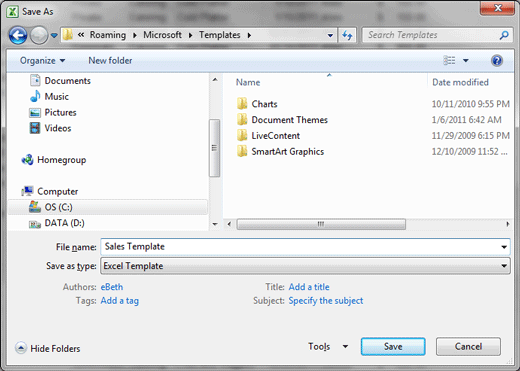Image resolution: width=520 pixels, height=371 pixels.
Task: Click the eBeth author value
Action: [112, 287]
